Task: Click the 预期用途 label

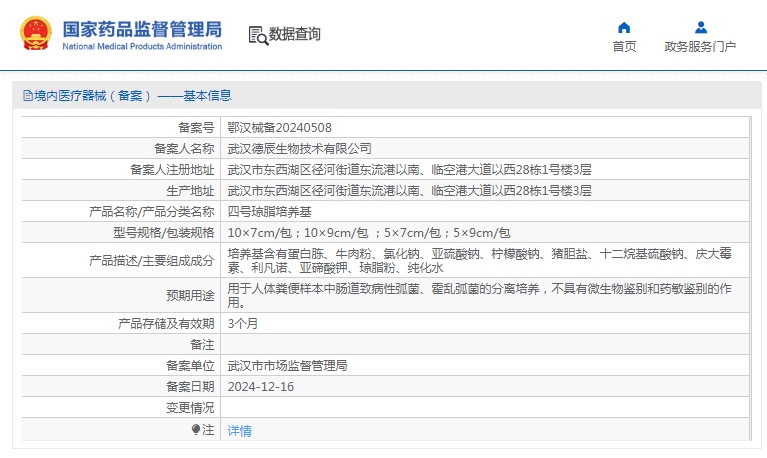Action: coord(190,295)
